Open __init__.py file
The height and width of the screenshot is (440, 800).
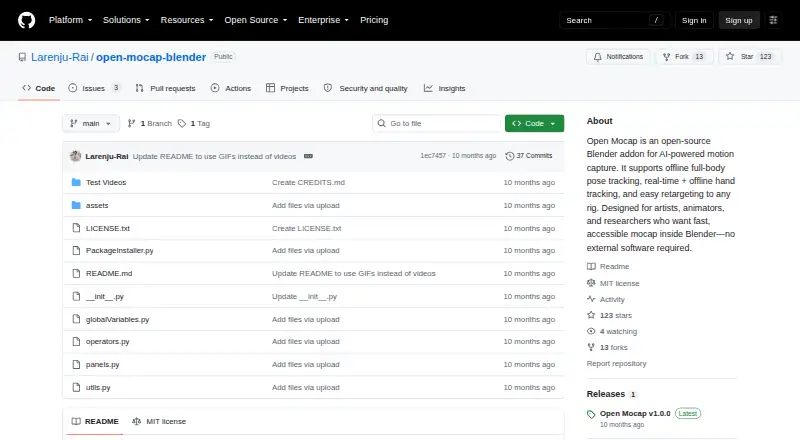click(105, 297)
